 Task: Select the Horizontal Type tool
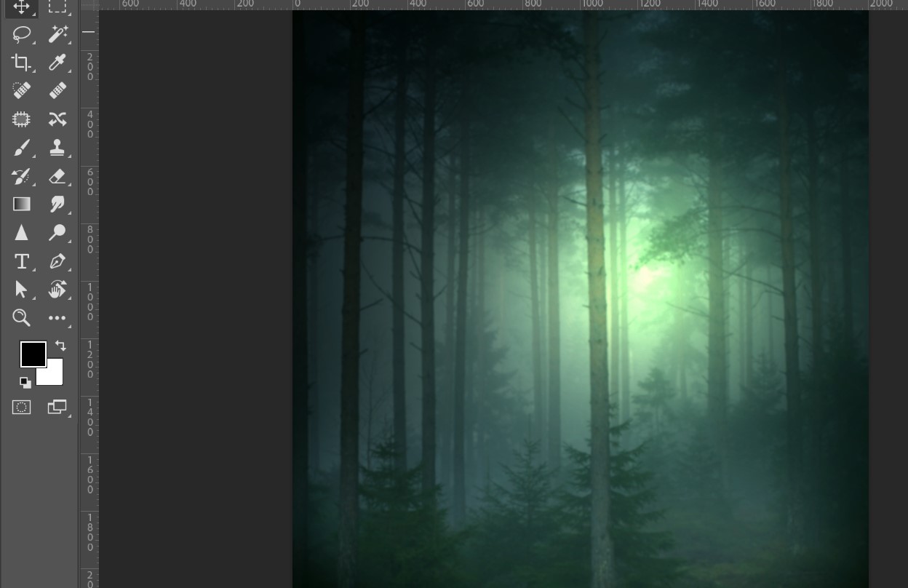[21, 261]
